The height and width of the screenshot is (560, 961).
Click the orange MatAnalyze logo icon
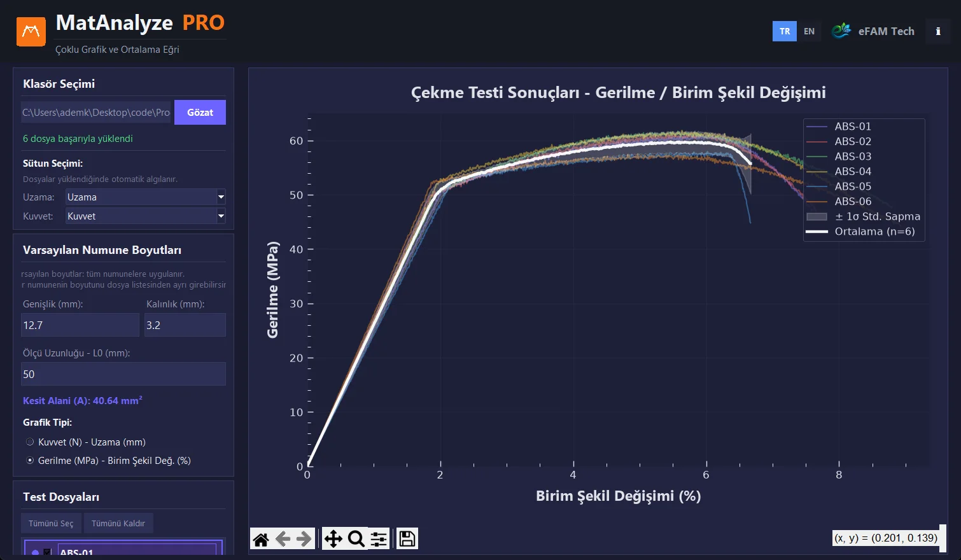click(x=31, y=32)
